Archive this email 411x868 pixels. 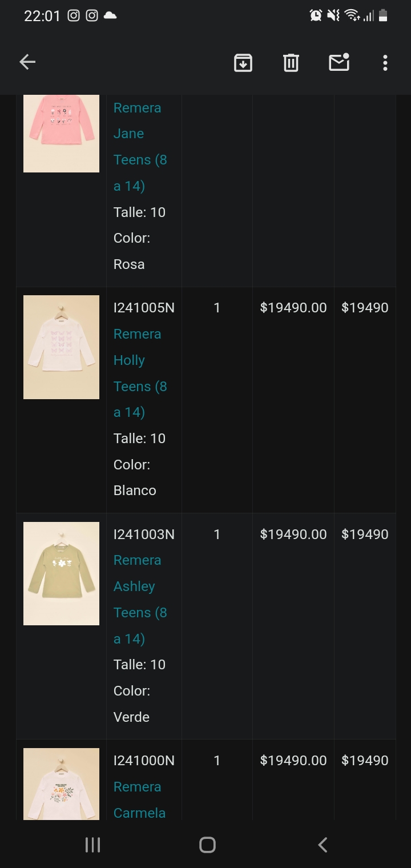[243, 62]
